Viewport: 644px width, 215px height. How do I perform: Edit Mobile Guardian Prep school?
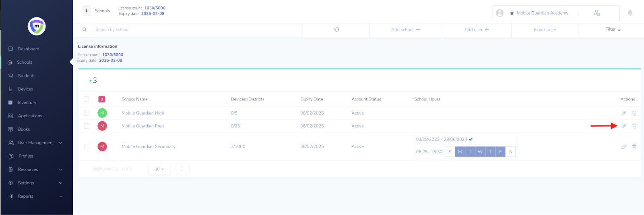pos(623,126)
